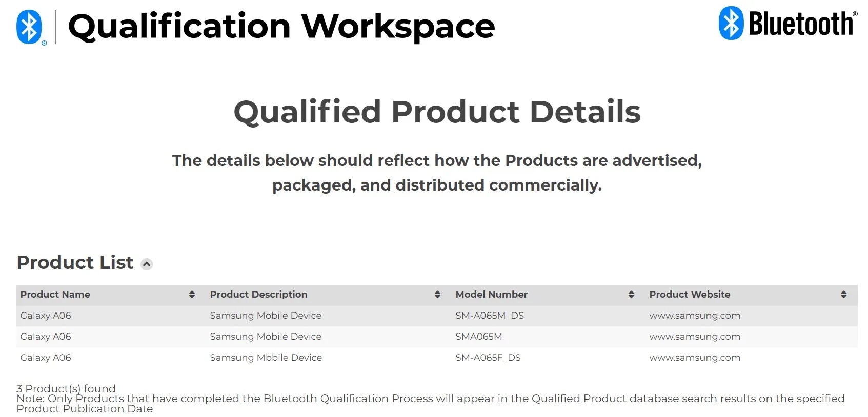Image resolution: width=868 pixels, height=417 pixels.
Task: Click the Product List heading
Action: click(x=75, y=263)
